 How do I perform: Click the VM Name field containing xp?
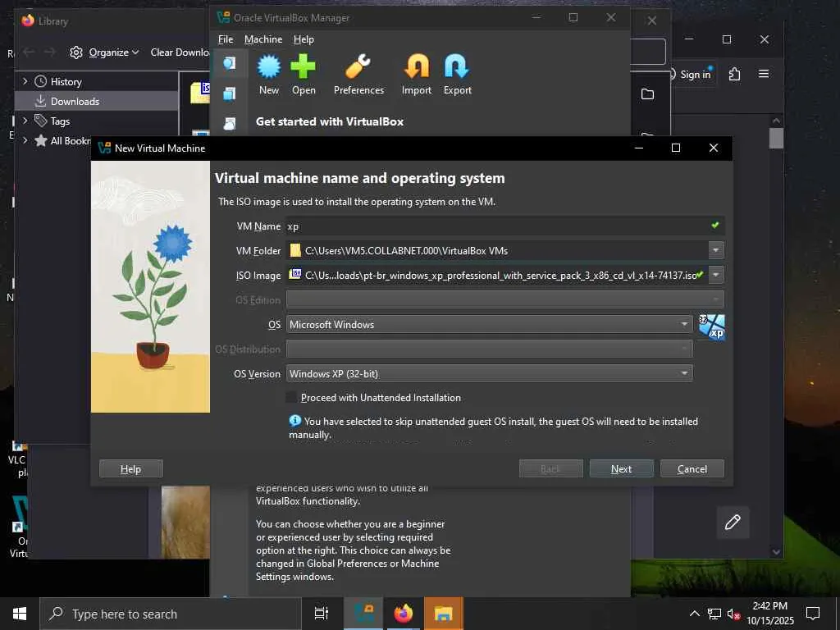pyautogui.click(x=505, y=226)
